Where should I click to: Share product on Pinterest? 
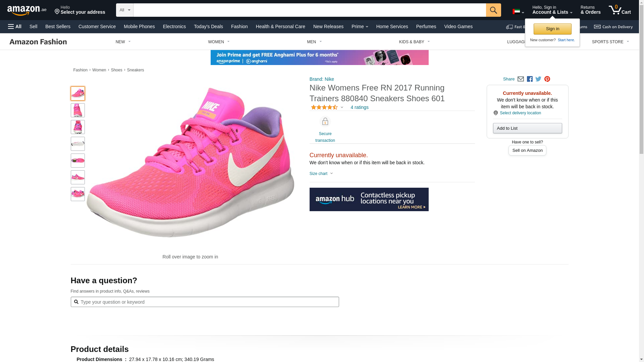point(547,79)
